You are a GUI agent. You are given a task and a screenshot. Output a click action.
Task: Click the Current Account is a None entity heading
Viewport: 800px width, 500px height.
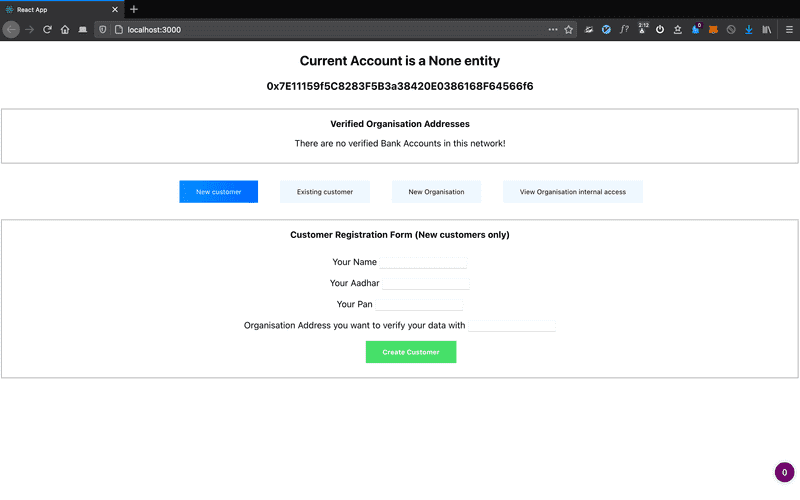click(399, 61)
